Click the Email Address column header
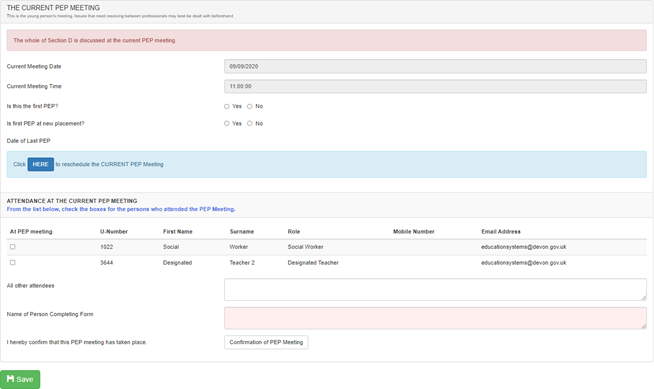Image resolution: width=654 pixels, height=389 pixels. coord(501,231)
